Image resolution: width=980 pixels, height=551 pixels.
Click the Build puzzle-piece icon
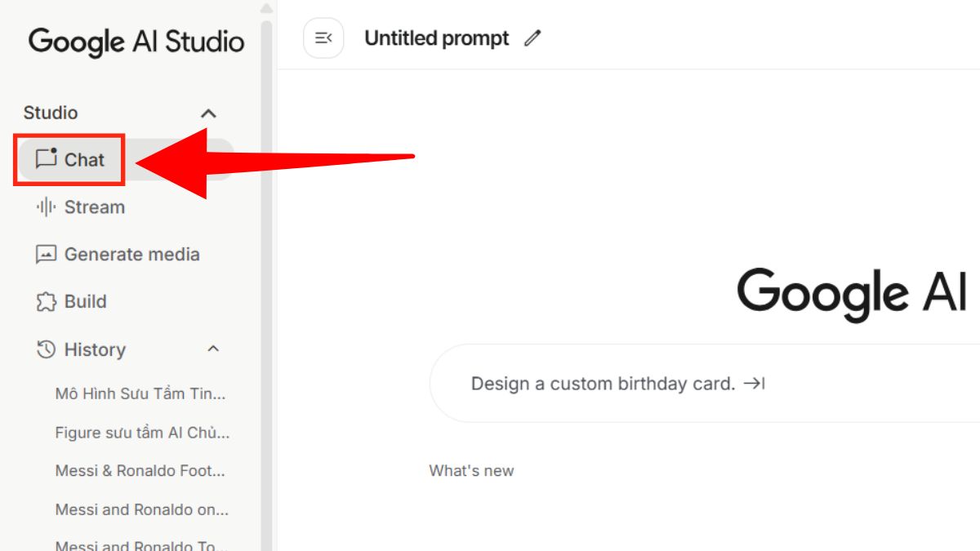click(x=46, y=302)
